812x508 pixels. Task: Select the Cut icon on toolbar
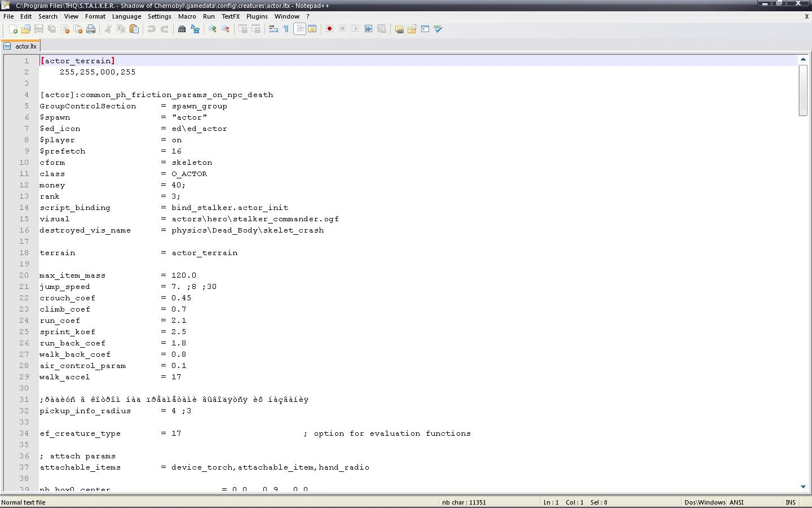point(108,29)
